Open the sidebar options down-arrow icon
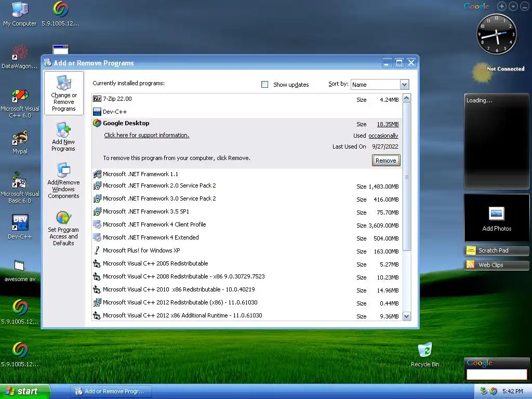 point(513,6)
